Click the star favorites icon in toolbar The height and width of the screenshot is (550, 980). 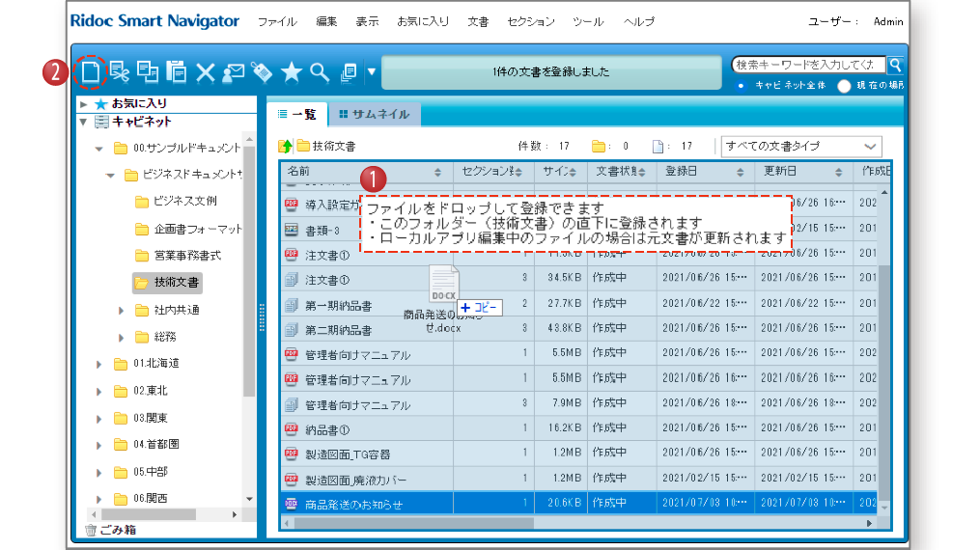coord(291,71)
